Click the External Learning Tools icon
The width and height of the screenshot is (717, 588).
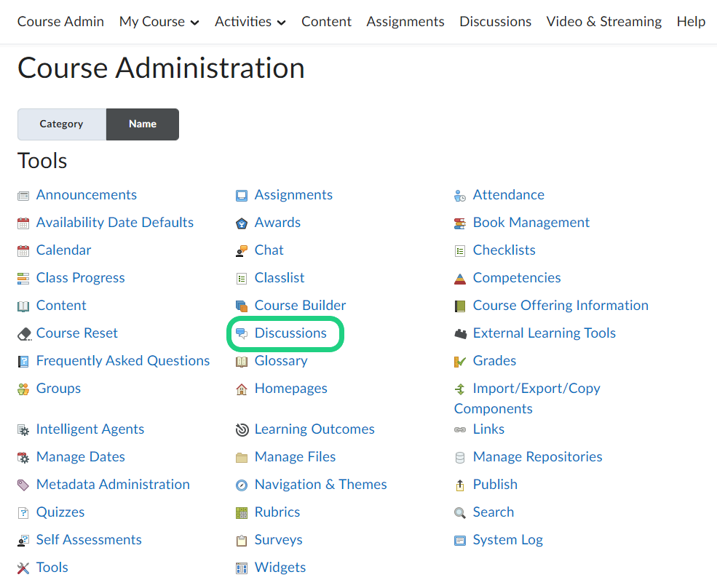click(x=459, y=334)
